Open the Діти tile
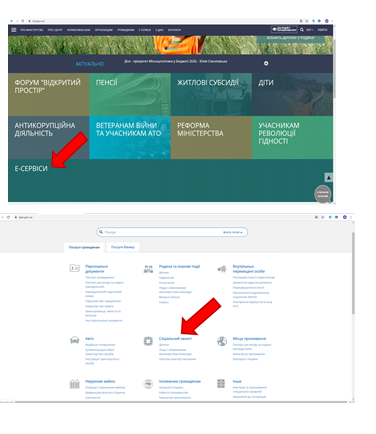The image size is (376, 434). point(292,94)
